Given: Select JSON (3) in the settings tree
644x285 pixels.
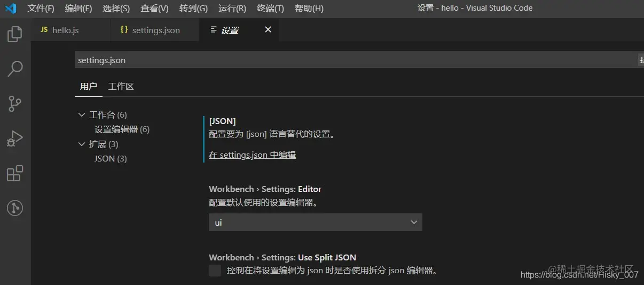Looking at the screenshot, I should coord(111,159).
